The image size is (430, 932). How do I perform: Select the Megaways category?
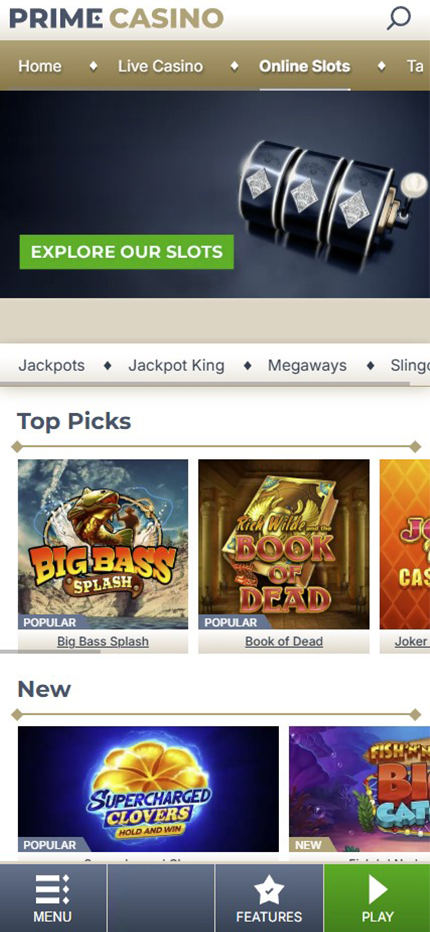307,365
